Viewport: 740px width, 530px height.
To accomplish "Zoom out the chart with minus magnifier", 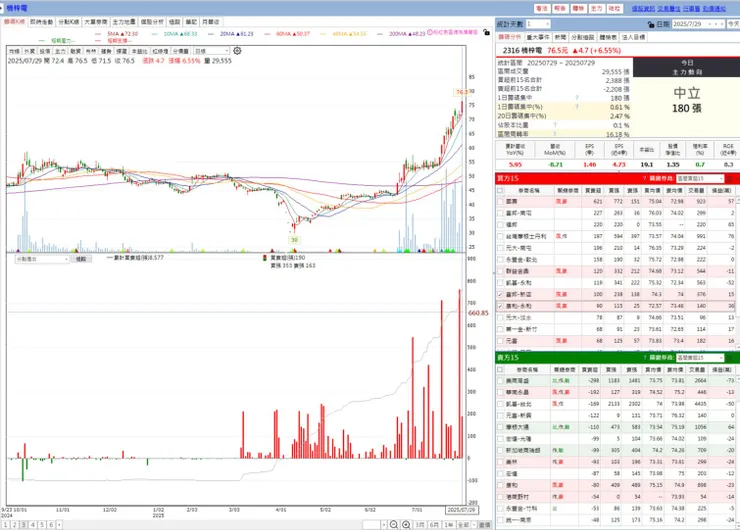I will point(394,524).
